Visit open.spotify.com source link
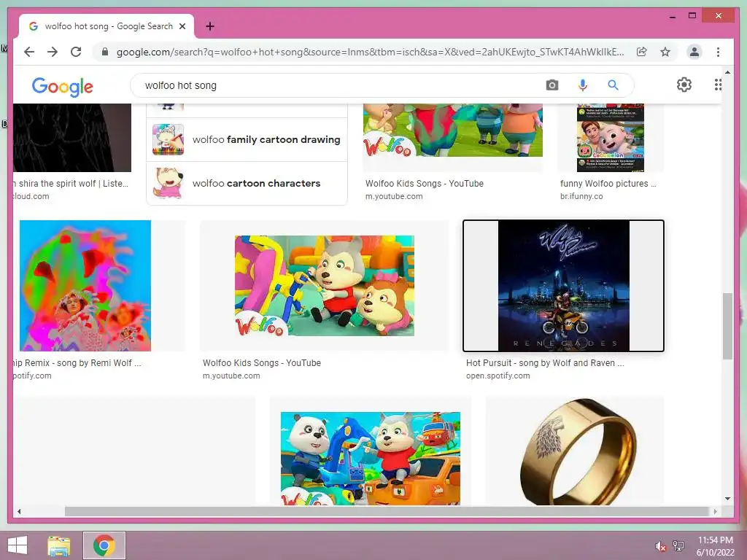The height and width of the screenshot is (560, 747). (x=498, y=376)
